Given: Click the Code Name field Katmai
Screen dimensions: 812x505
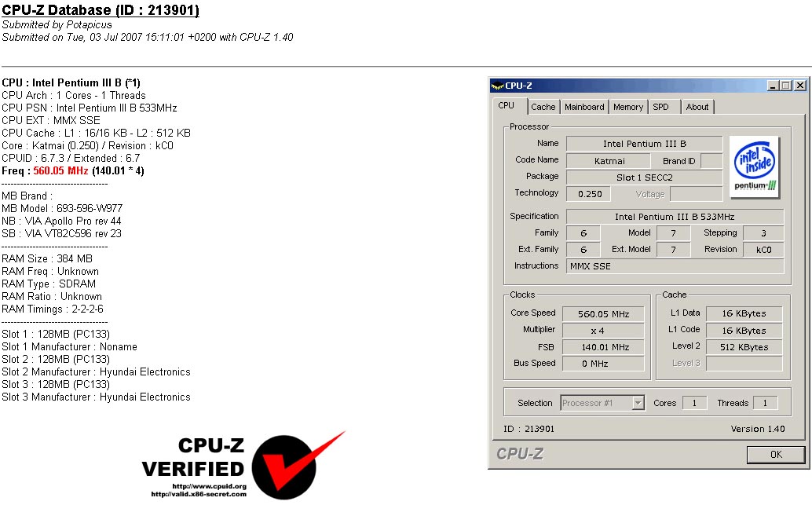Looking at the screenshot, I should pos(609,161).
